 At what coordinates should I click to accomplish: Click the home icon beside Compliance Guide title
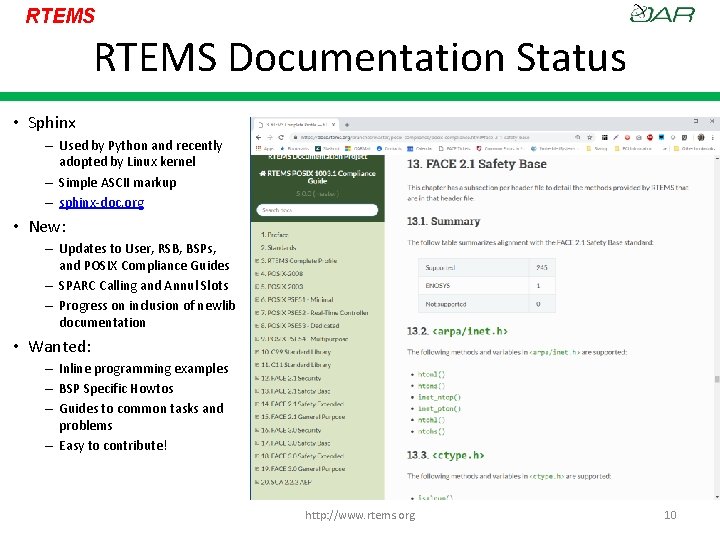tap(263, 173)
